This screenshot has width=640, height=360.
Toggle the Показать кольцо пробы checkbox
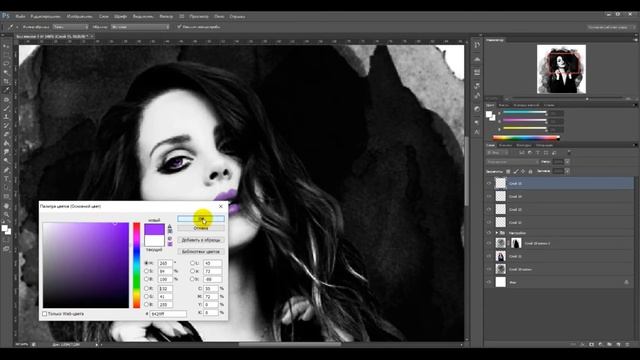pyautogui.click(x=179, y=27)
